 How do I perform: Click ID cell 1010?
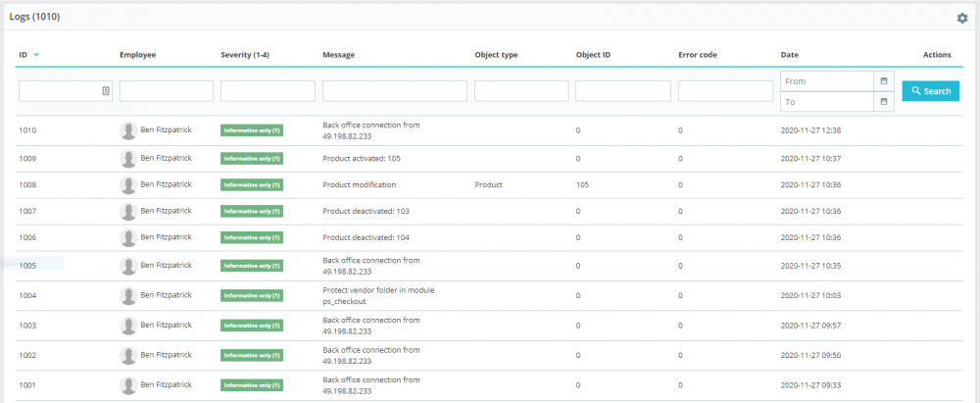click(x=27, y=131)
